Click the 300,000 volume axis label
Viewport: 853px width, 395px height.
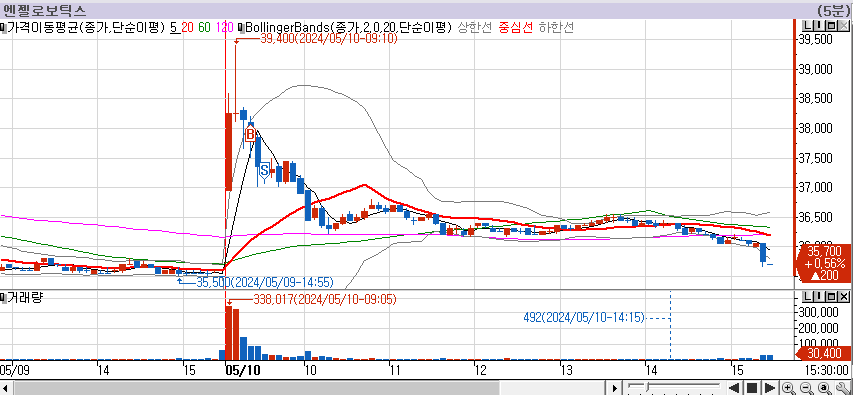[818, 312]
